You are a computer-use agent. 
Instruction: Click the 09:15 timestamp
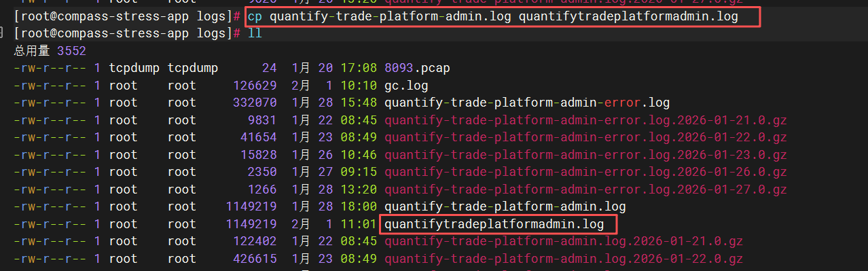pyautogui.click(x=358, y=172)
